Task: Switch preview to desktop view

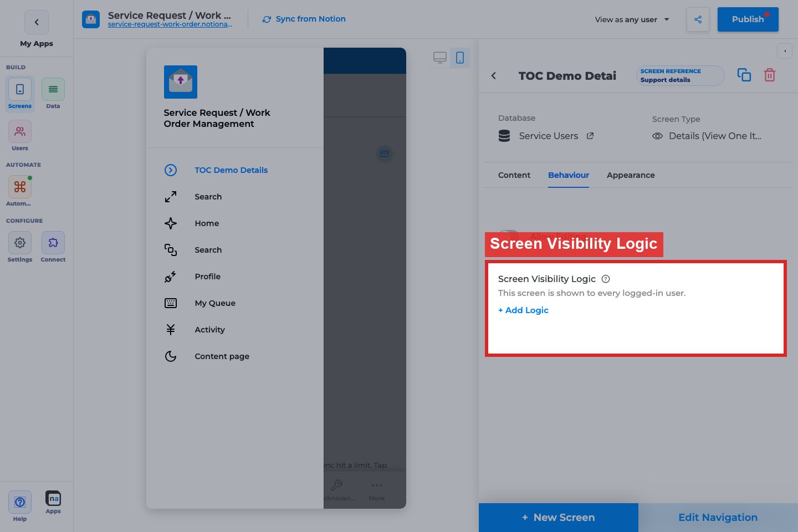Action: click(440, 58)
